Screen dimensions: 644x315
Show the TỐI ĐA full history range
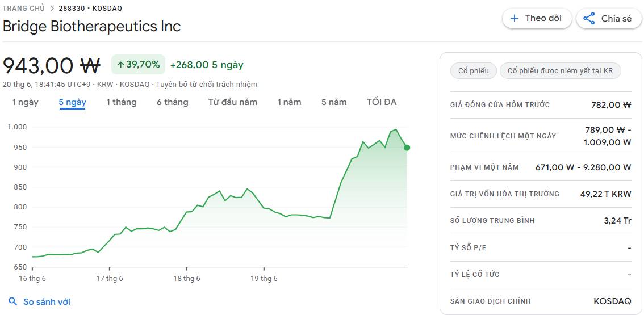(x=382, y=102)
